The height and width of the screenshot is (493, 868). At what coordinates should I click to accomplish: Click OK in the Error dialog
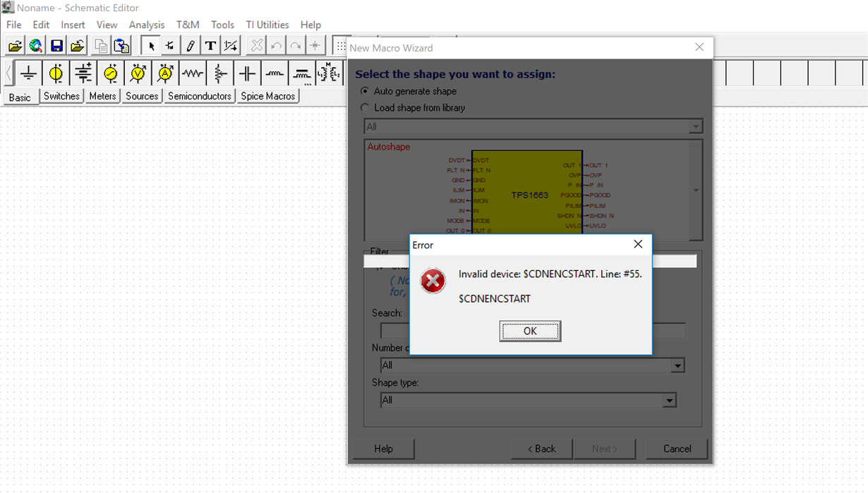point(530,331)
